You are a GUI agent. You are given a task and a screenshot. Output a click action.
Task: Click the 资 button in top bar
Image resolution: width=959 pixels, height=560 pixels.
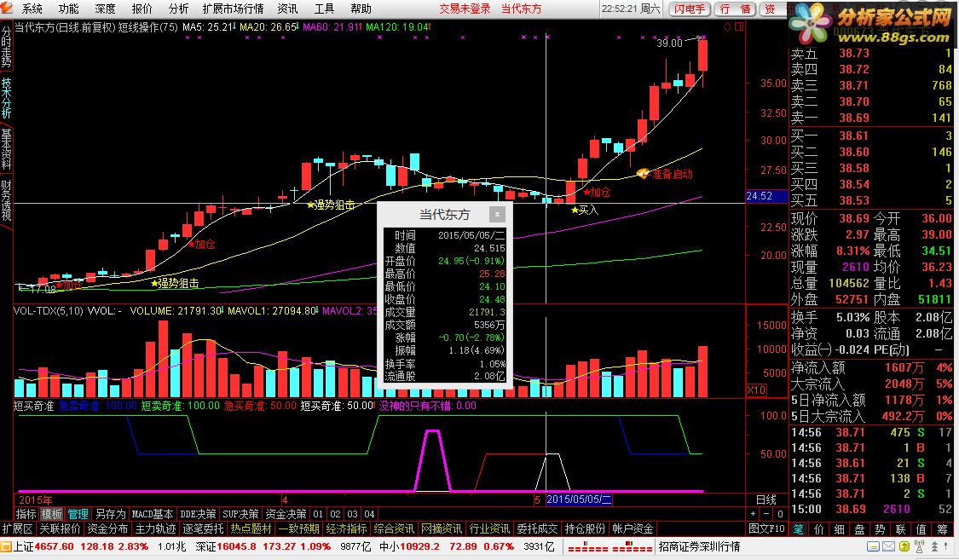(771, 9)
